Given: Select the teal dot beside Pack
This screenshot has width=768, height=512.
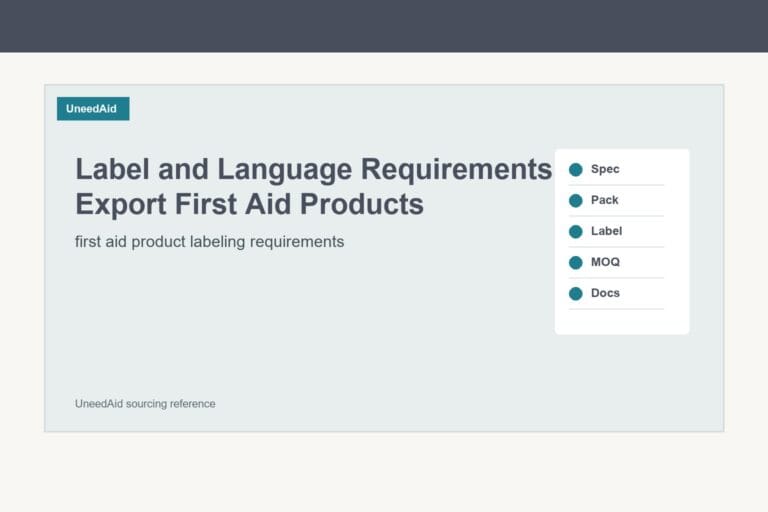Looking at the screenshot, I should pos(576,200).
